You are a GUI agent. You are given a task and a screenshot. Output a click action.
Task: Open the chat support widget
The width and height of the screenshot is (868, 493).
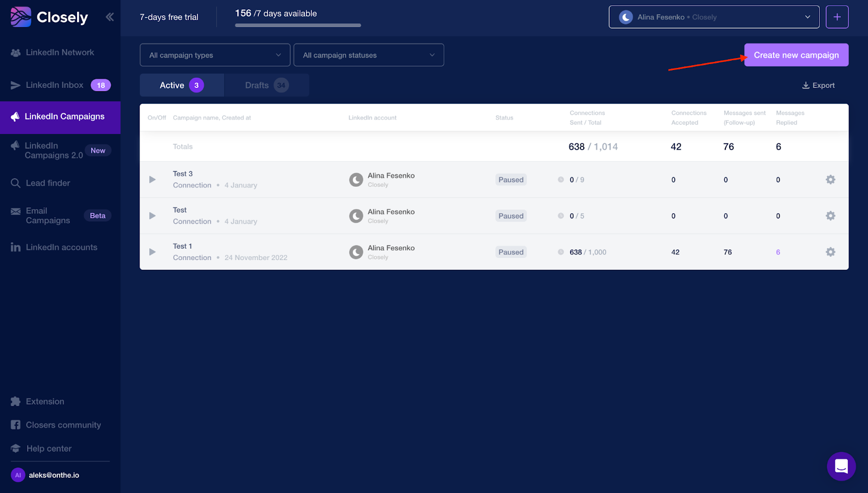[841, 466]
